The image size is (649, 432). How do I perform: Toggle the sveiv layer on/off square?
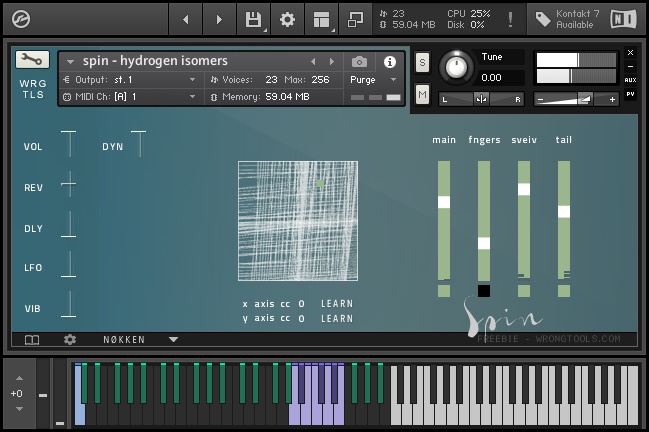[x=524, y=290]
